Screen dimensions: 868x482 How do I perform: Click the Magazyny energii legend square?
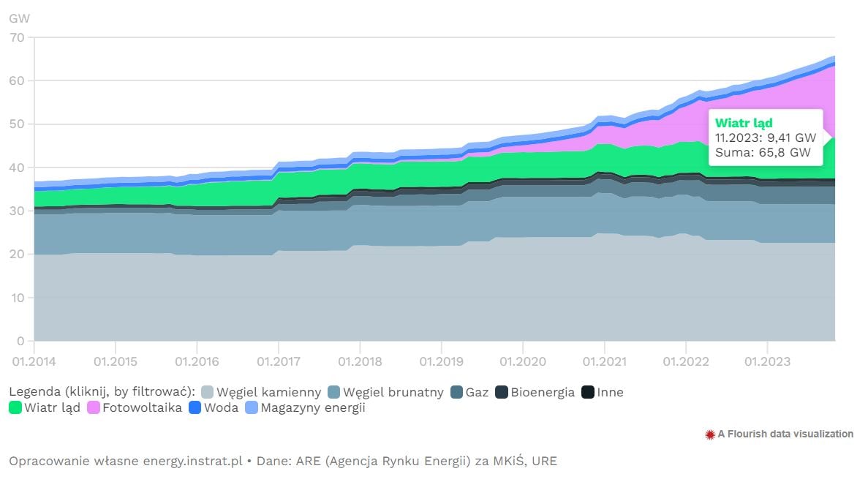click(252, 408)
